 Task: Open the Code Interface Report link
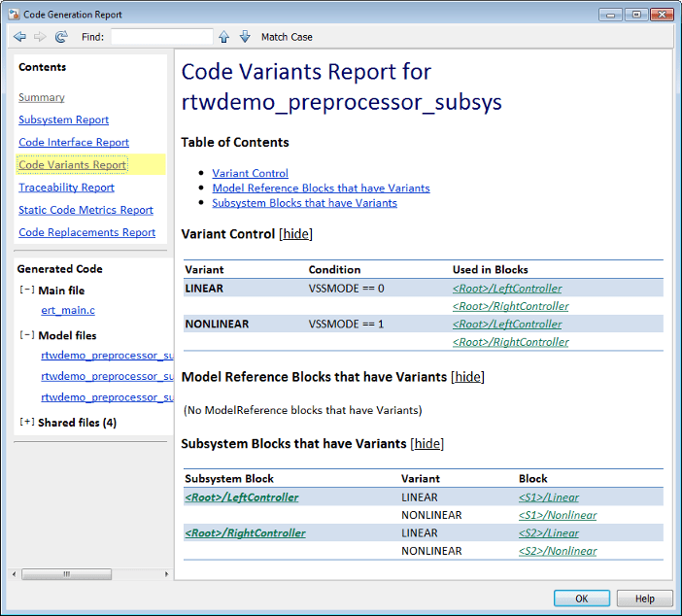point(74,142)
